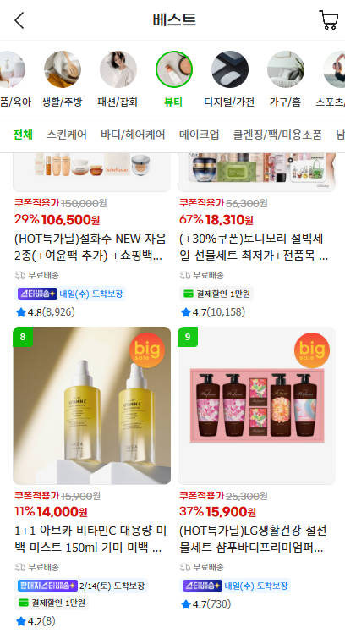Click the 결제할인 1만원 badge under 토니모리
Image resolution: width=345 pixels, height=644 pixels.
(x=216, y=294)
